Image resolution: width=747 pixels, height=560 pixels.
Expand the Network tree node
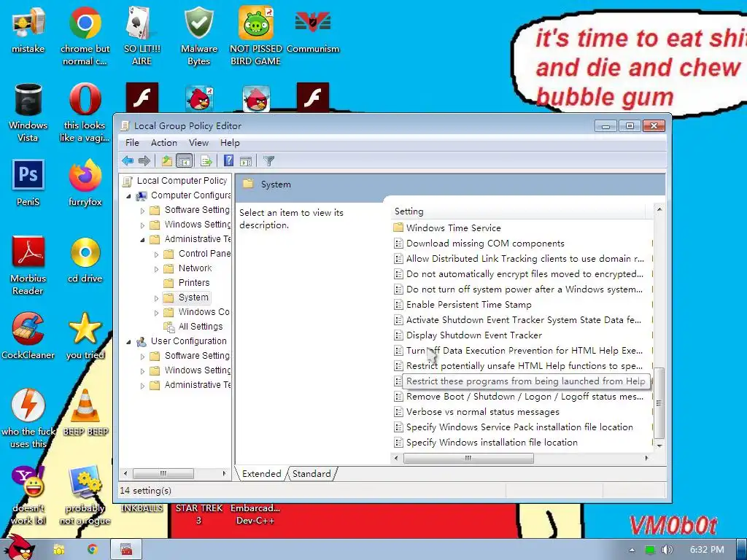pos(156,269)
